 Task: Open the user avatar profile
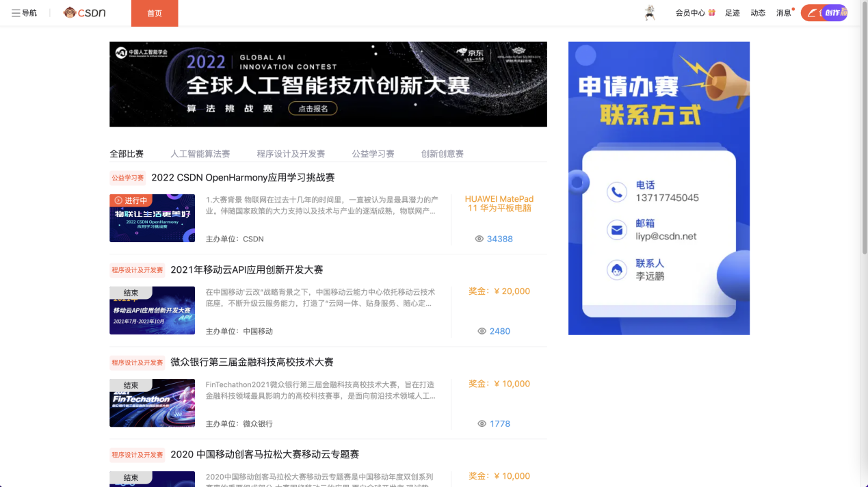pyautogui.click(x=650, y=12)
